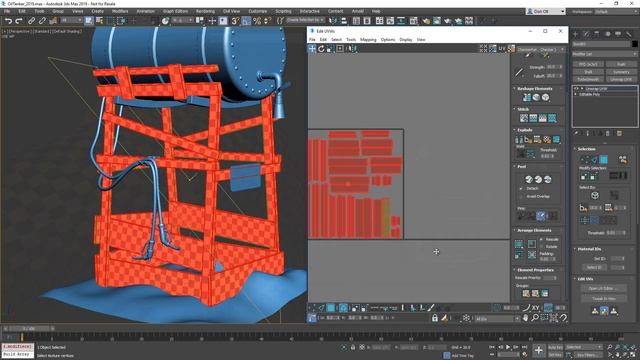
Task: Click the Set Key button
Action: [x=555, y=355]
